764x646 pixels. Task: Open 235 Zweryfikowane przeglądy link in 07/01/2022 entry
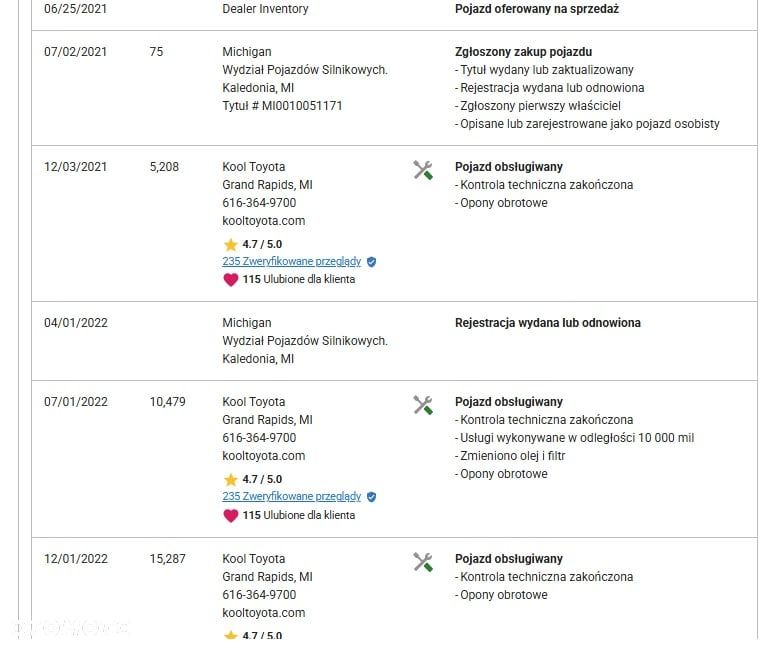tap(291, 496)
